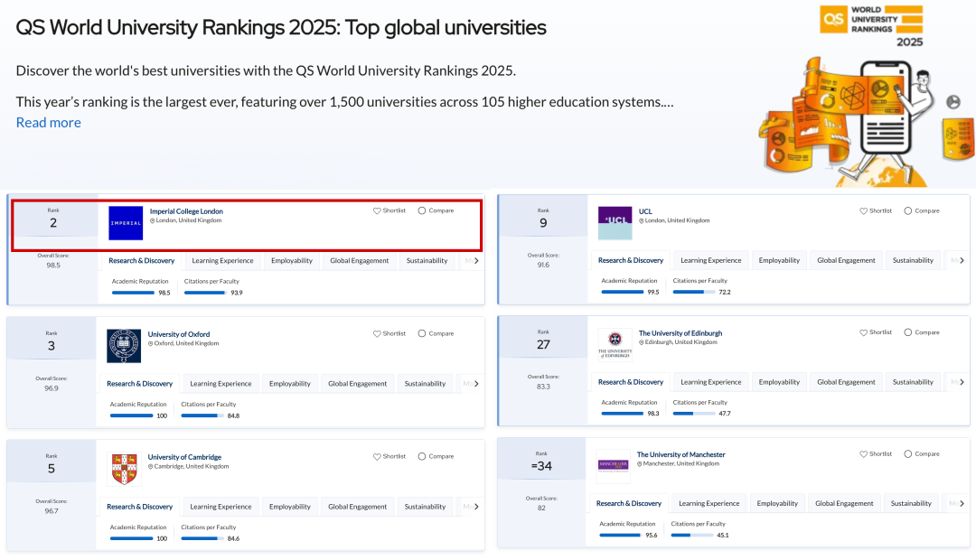Click Oxford Citations per Faculty bar 84.8
This screenshot has width=976, height=560.
click(202, 415)
